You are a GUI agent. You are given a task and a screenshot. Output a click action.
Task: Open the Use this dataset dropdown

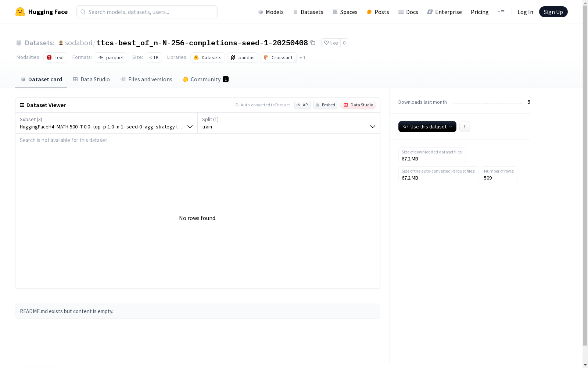coord(427,127)
